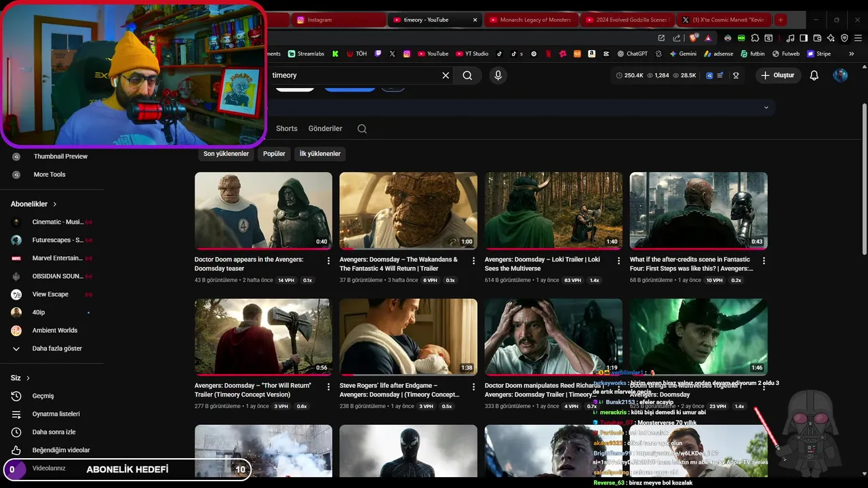Open options for Thor Will Return video
Image resolution: width=868 pixels, height=488 pixels.
(329, 386)
